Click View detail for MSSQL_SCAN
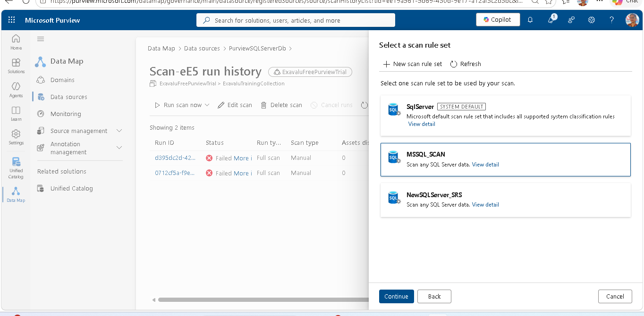This screenshot has height=316, width=644. pos(485,165)
